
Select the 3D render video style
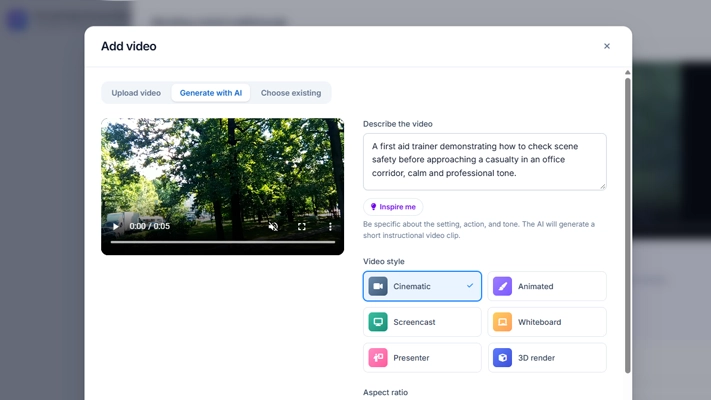pyautogui.click(x=547, y=358)
